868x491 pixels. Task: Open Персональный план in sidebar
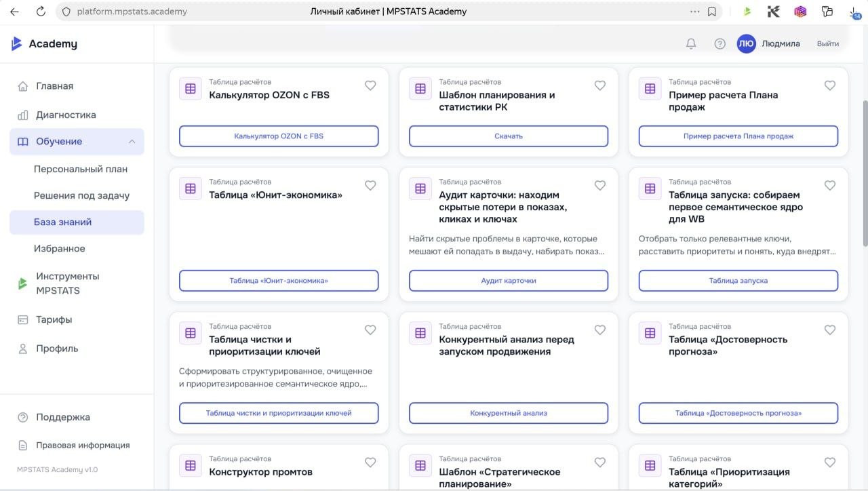81,169
